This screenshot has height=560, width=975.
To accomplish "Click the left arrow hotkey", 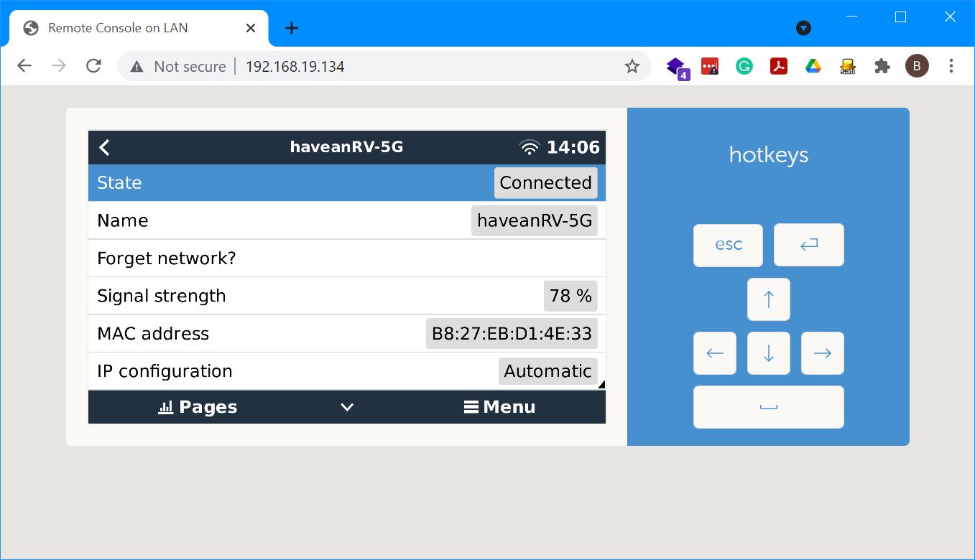I will pyautogui.click(x=715, y=353).
